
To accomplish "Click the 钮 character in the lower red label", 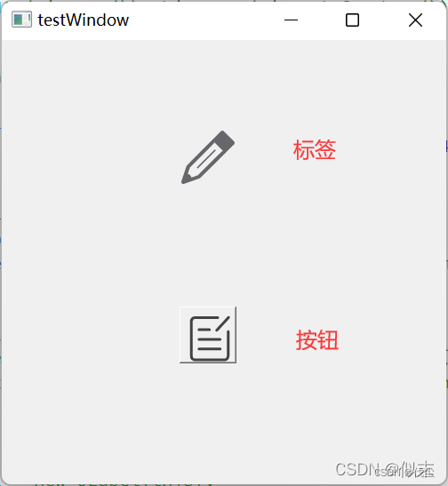I will (328, 340).
